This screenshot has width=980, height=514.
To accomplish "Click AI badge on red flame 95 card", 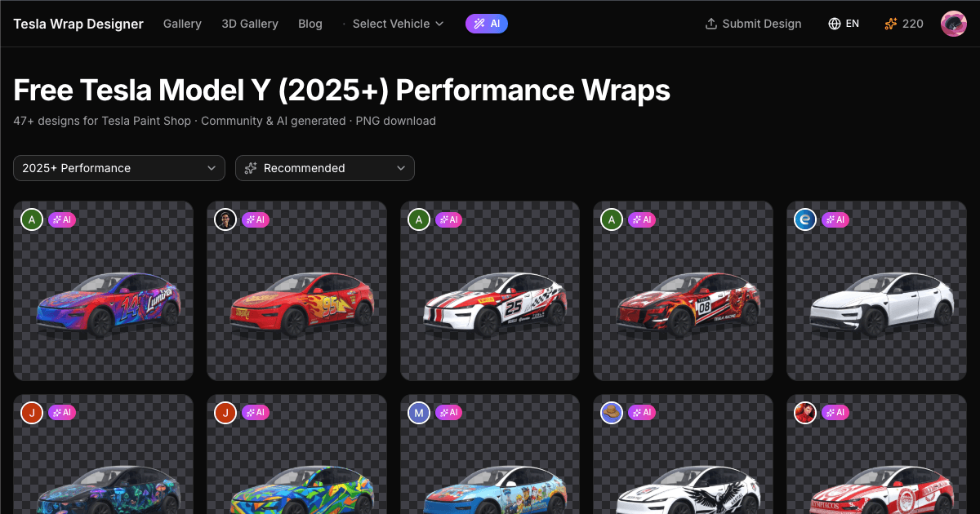I will (256, 219).
